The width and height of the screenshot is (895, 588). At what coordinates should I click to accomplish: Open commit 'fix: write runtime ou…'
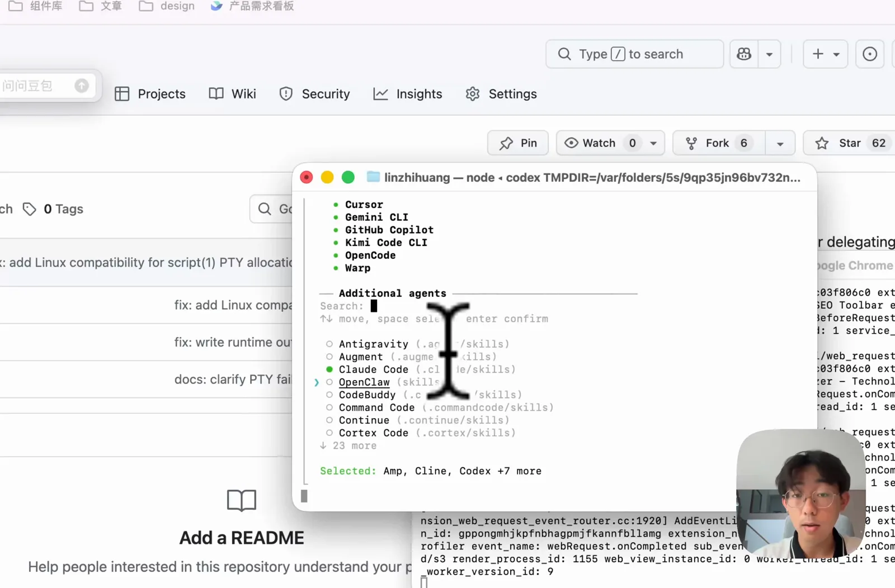click(233, 342)
